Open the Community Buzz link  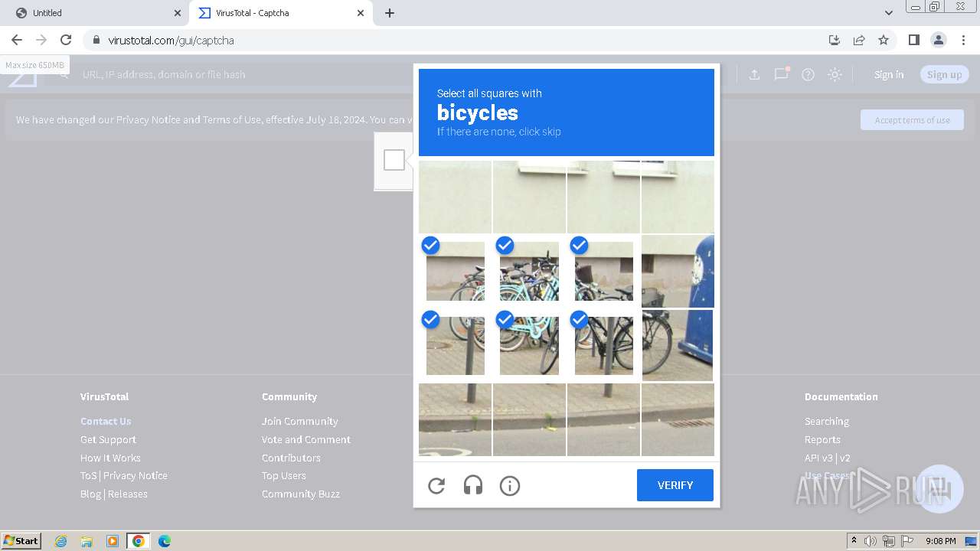(300, 494)
